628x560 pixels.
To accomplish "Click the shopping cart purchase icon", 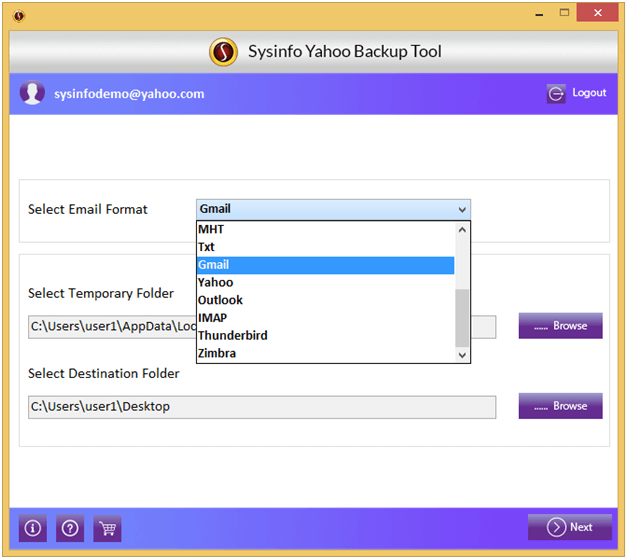I will tap(107, 529).
